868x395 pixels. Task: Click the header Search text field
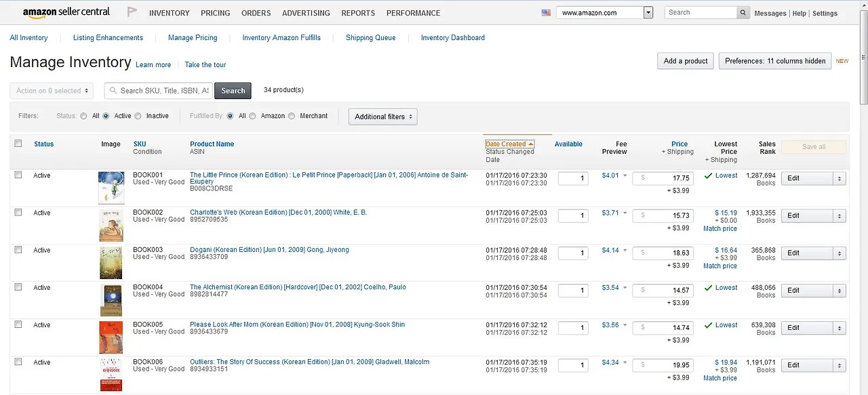(701, 12)
